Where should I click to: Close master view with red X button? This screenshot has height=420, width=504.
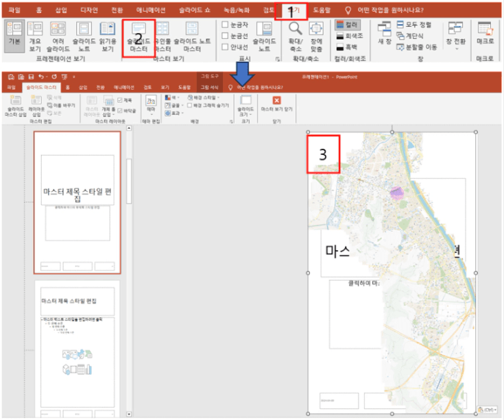click(x=276, y=100)
